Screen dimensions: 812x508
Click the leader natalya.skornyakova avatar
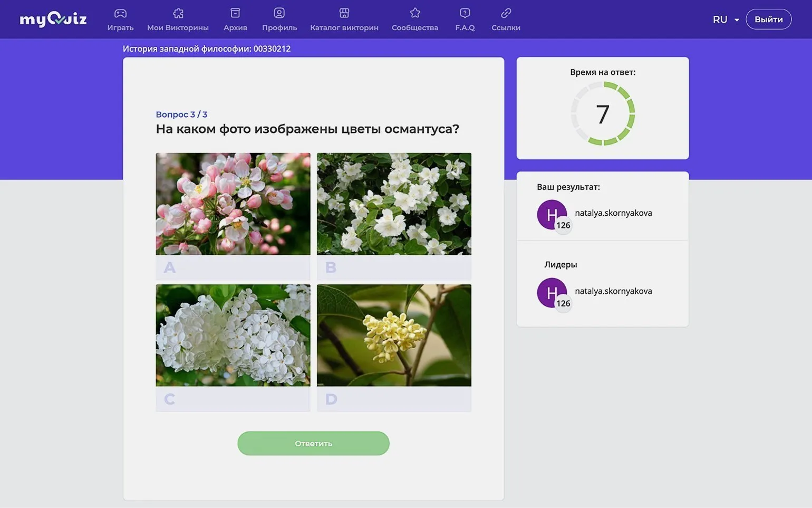point(552,293)
